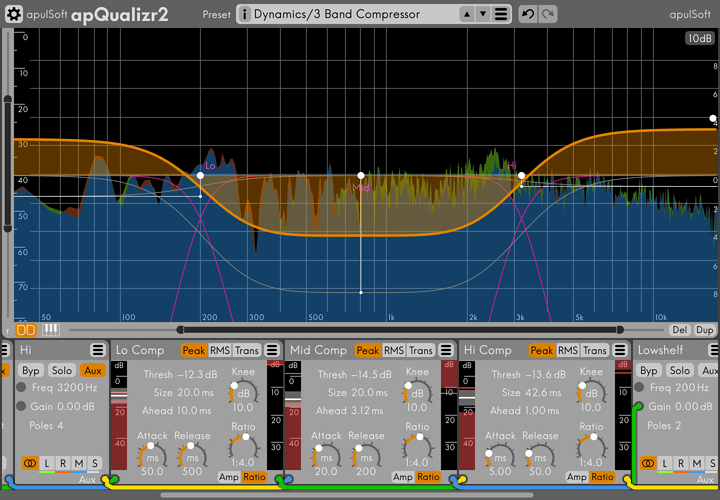Screen dimensions: 720x500
Task: Select Ratio button in Lo Comp
Action: click(x=254, y=477)
